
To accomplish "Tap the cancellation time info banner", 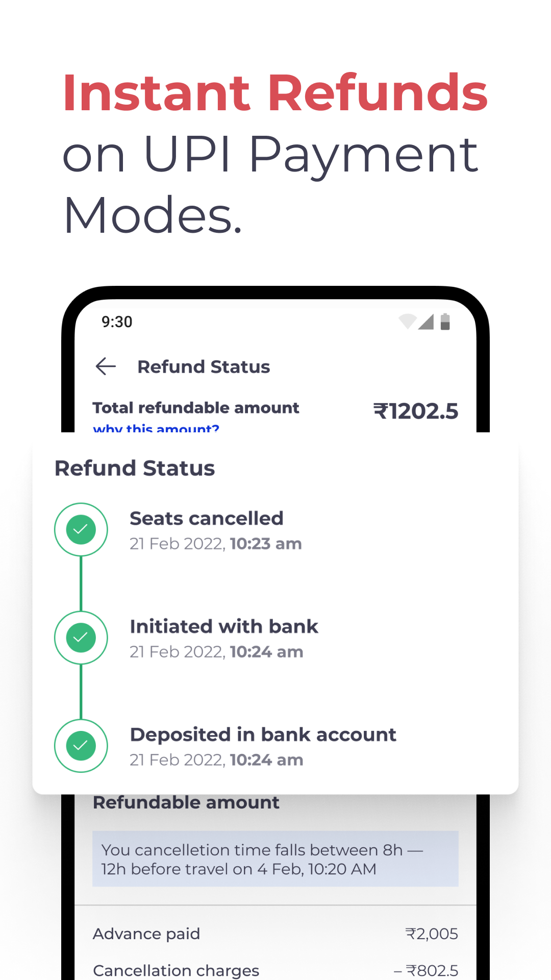I will pyautogui.click(x=275, y=859).
